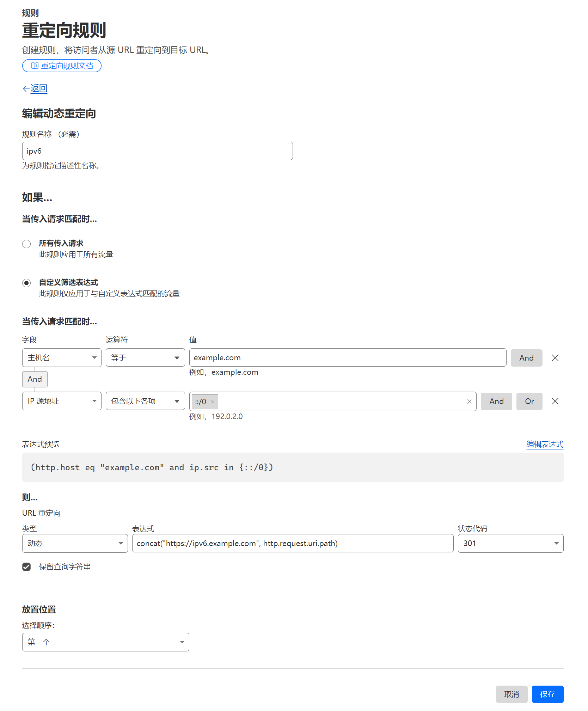Screen dimensions: 588x711
Task: Click And button beside hostname value
Action: (x=526, y=358)
